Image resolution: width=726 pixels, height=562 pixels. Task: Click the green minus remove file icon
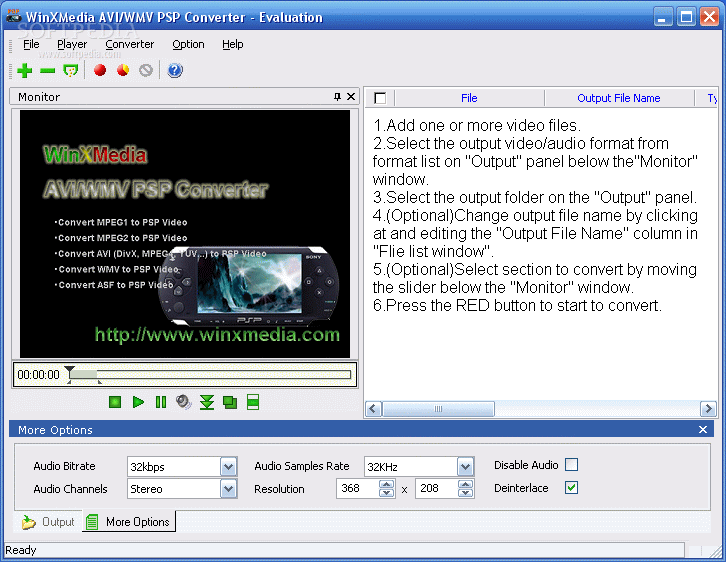click(x=48, y=70)
